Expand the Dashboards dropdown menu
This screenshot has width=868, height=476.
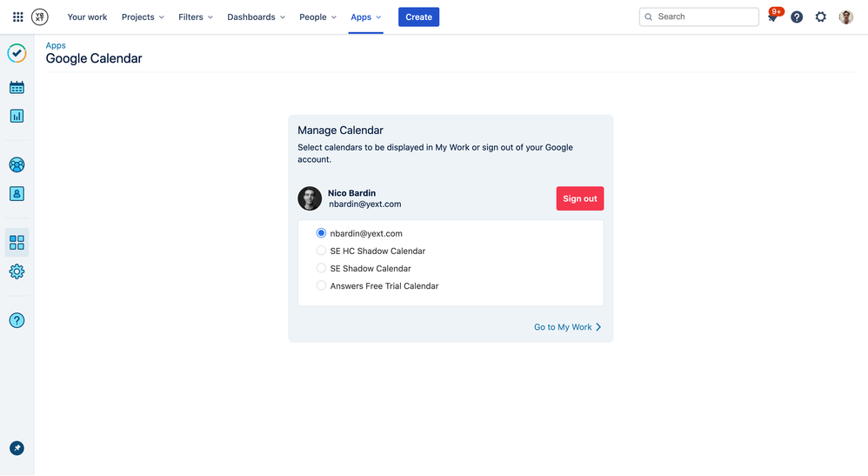[257, 17]
